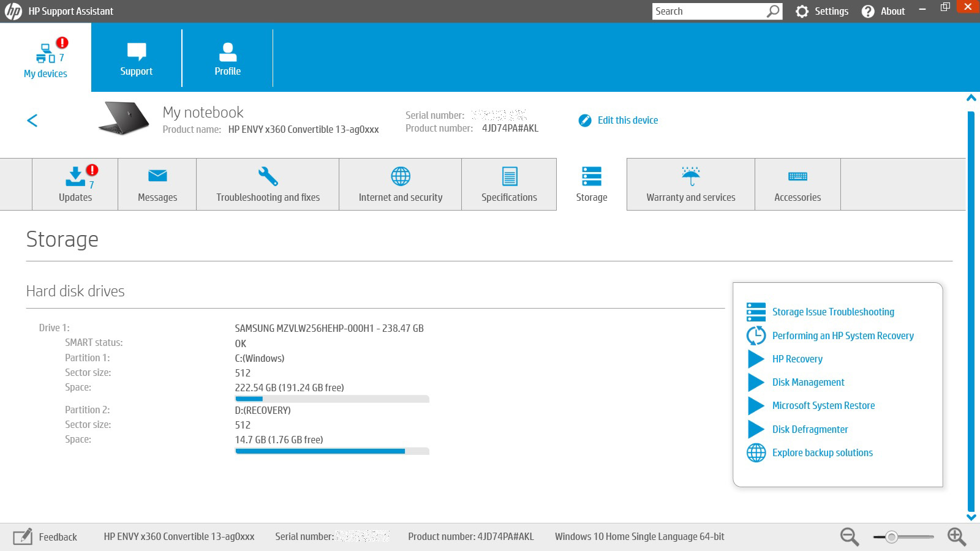Click the Windows 10 Home status bar text
Viewport: 980px width, 551px height.
(x=639, y=536)
